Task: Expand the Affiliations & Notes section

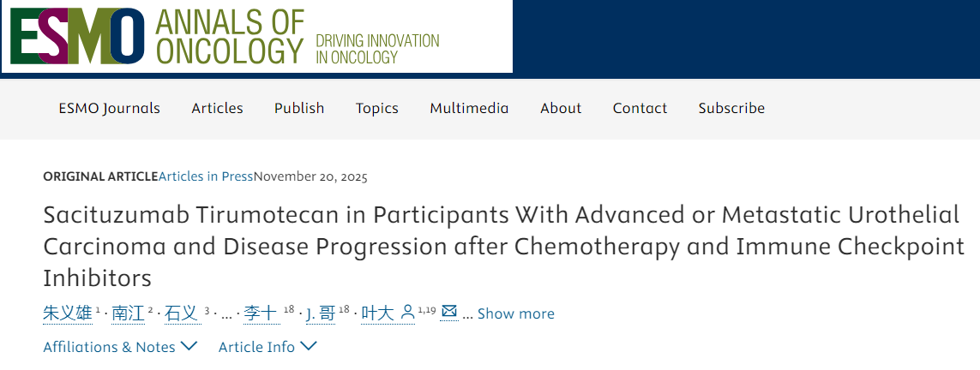Action: click(x=120, y=347)
